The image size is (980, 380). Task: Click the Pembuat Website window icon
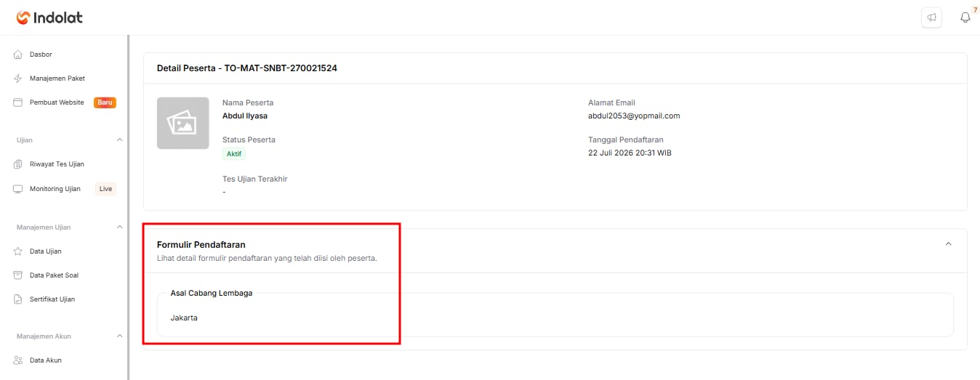tap(18, 102)
